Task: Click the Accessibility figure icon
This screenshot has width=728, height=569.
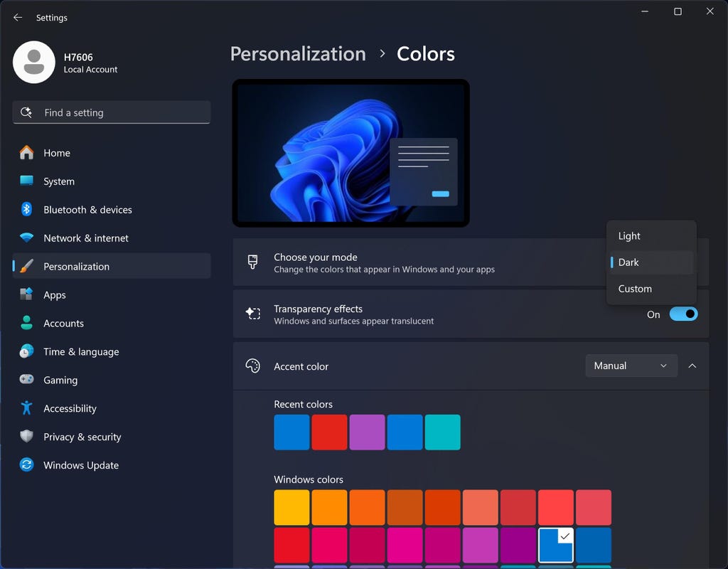Action: [26, 408]
